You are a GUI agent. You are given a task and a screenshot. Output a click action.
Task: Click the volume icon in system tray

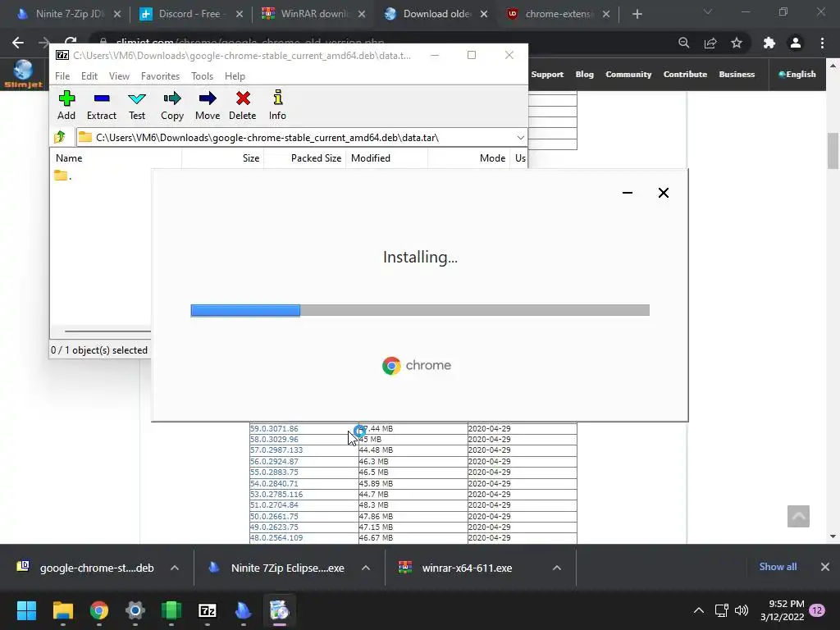[742, 610]
